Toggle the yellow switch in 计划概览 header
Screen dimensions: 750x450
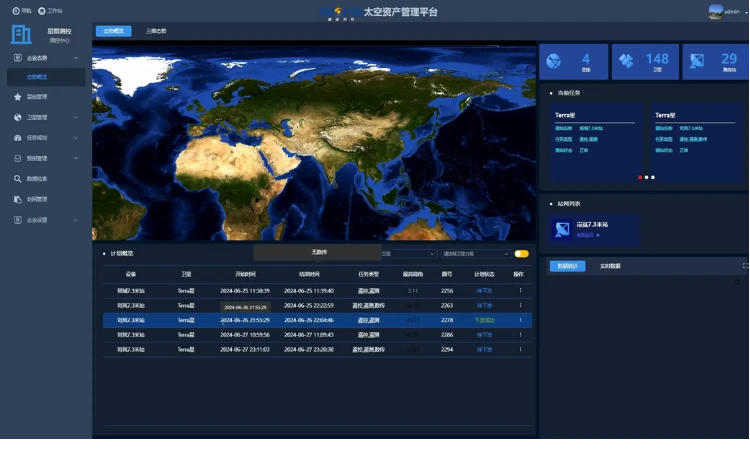(521, 254)
